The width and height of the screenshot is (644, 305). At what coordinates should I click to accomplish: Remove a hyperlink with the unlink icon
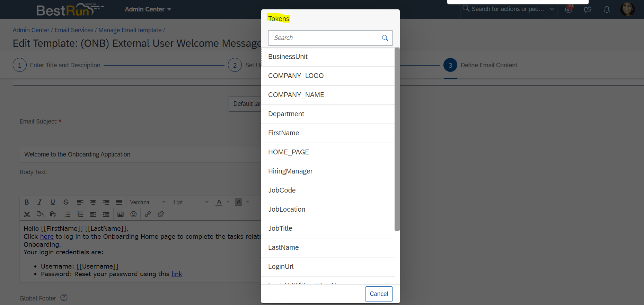click(161, 214)
